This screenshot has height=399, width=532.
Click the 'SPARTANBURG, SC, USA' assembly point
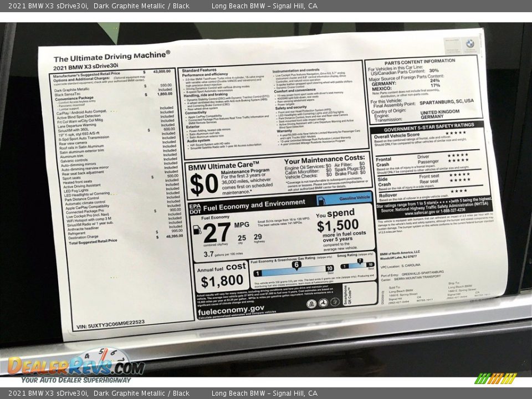[x=447, y=102]
